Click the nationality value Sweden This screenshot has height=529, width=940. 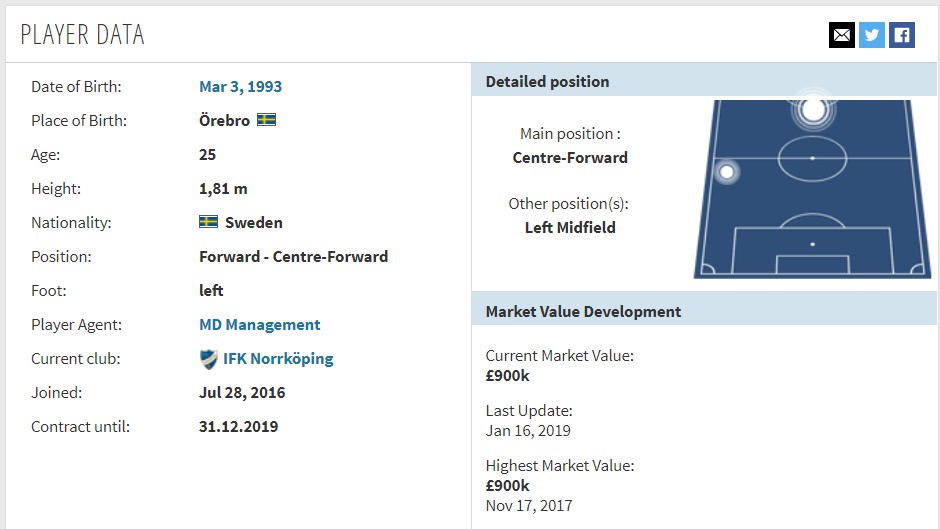(254, 223)
